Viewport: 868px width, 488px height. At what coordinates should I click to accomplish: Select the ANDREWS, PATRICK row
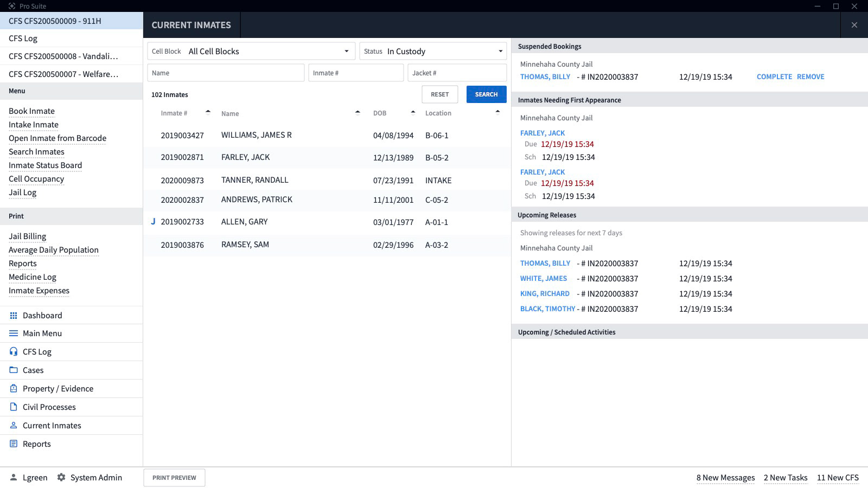point(327,200)
